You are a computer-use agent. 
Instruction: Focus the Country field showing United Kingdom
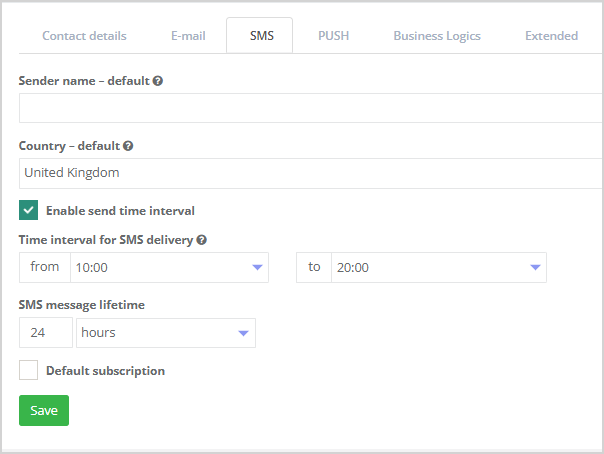pyautogui.click(x=310, y=173)
